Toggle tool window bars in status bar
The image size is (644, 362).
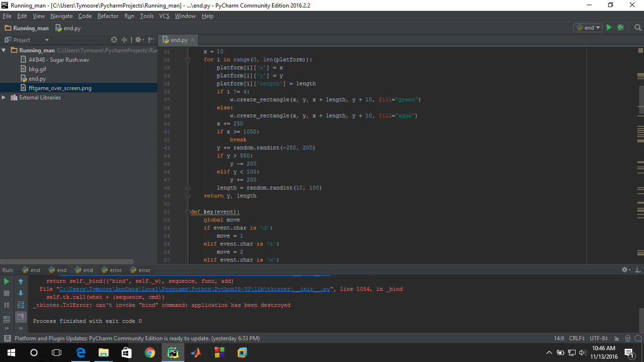pyautogui.click(x=7, y=338)
